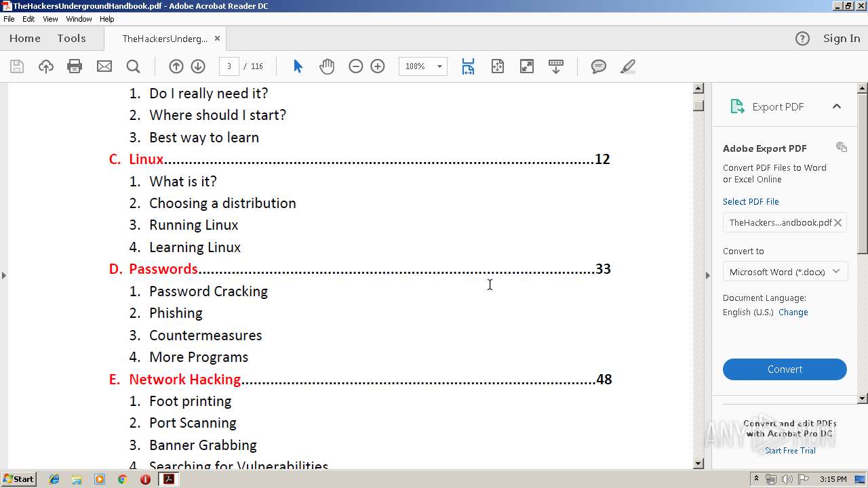Expand the left navigation pane arrow

(4, 275)
